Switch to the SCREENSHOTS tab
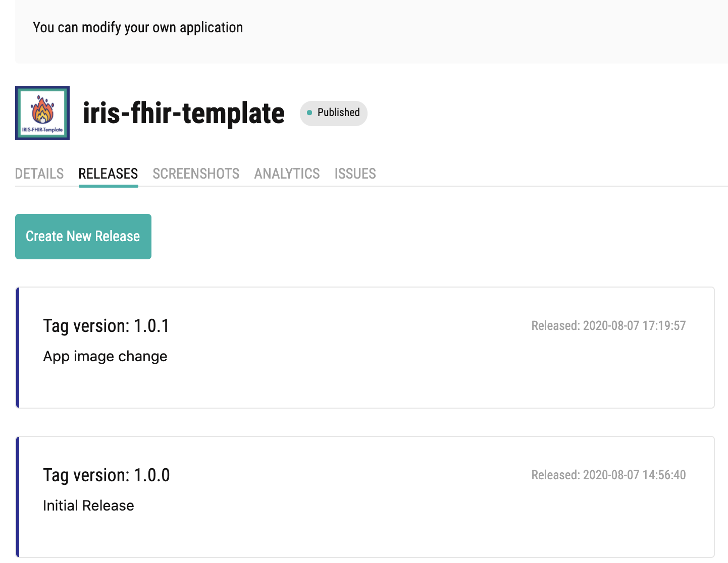Viewport: 728px width, 563px height. (x=196, y=174)
